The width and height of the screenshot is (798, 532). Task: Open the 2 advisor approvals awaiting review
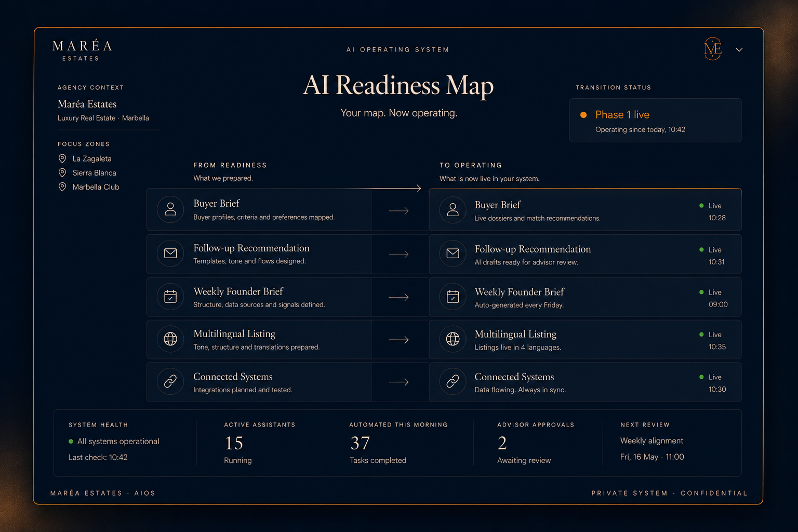[502, 443]
